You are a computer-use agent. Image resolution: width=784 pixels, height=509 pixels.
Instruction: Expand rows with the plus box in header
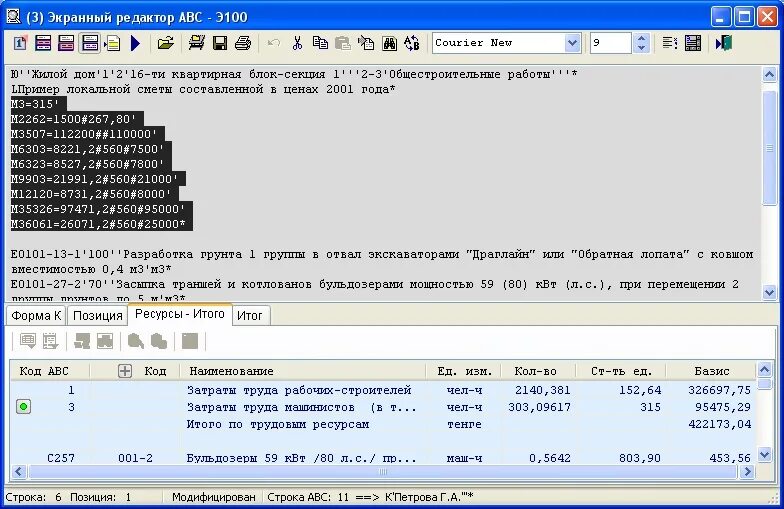pyautogui.click(x=125, y=371)
